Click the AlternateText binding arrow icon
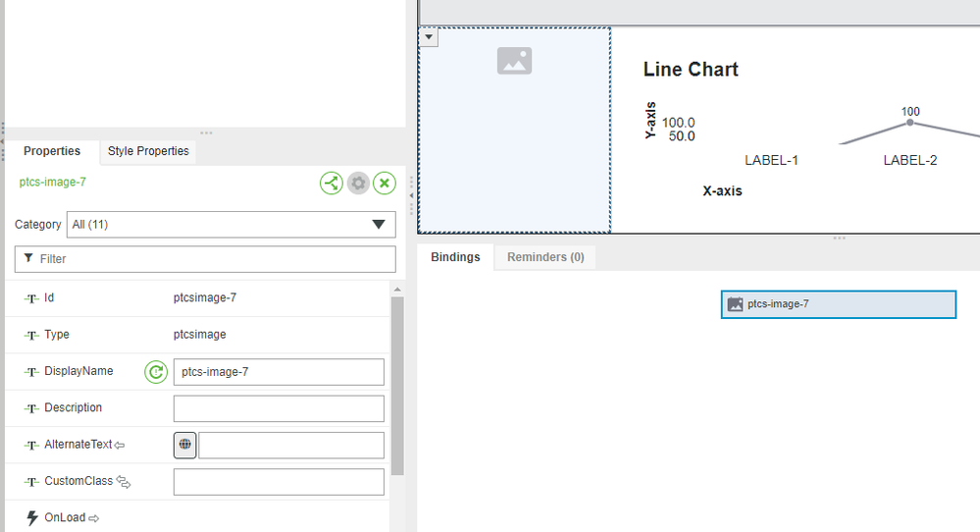Image resolution: width=980 pixels, height=532 pixels. pyautogui.click(x=120, y=445)
